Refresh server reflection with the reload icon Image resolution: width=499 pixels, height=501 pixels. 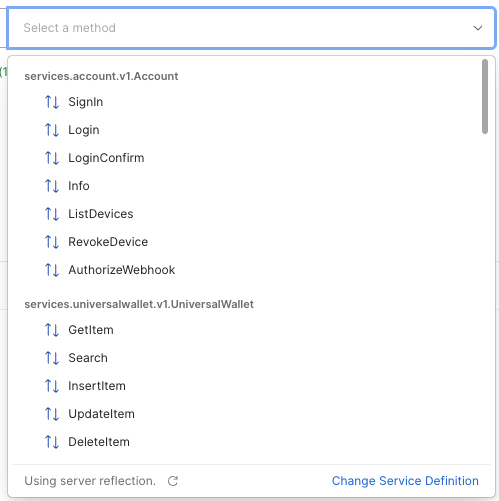173,481
